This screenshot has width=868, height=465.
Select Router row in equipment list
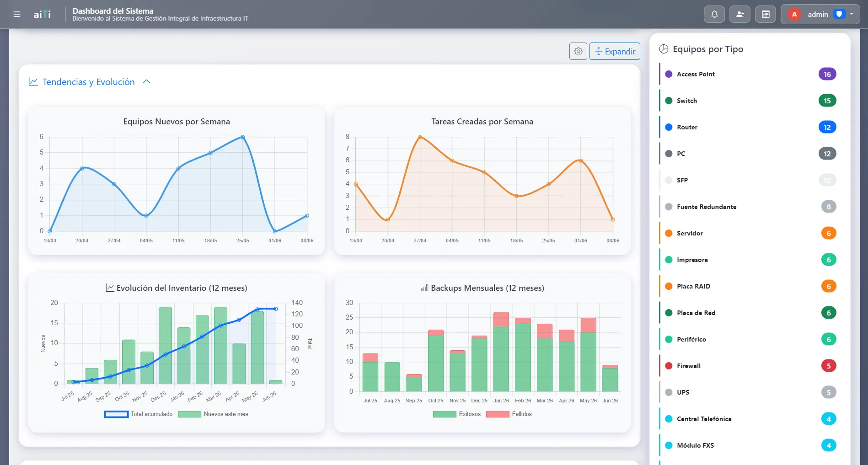click(x=750, y=127)
